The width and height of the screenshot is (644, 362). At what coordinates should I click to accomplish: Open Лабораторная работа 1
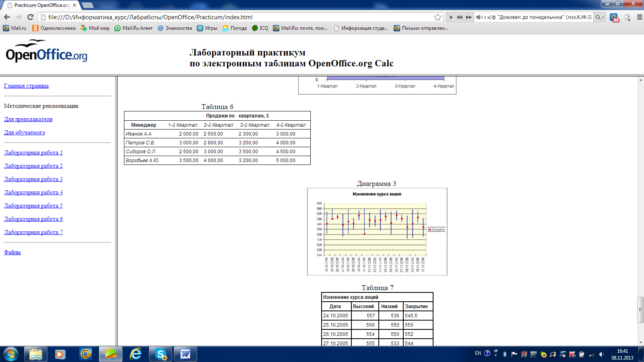33,152
